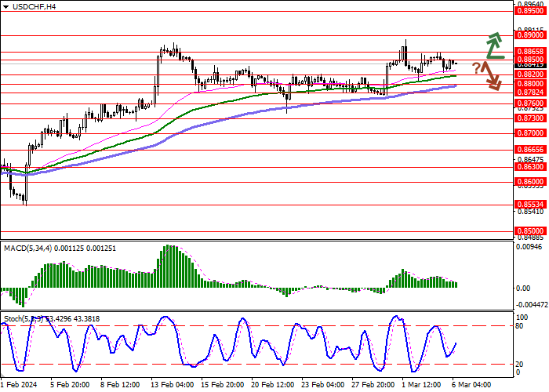Open the chart menu triangle beside USDCHF,H4
The width and height of the screenshot is (549, 392).
click(x=6, y=7)
